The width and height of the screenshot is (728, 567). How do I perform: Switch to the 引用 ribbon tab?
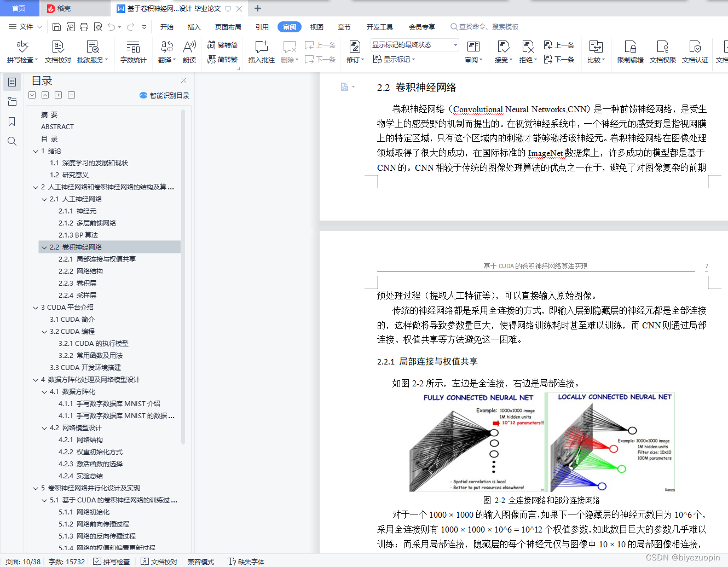coord(262,27)
